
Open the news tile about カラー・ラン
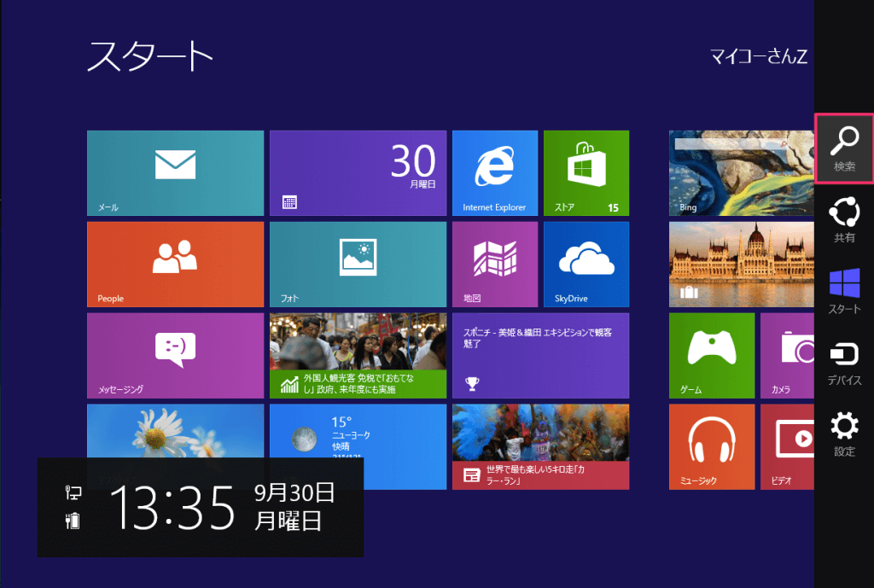pyautogui.click(x=540, y=447)
